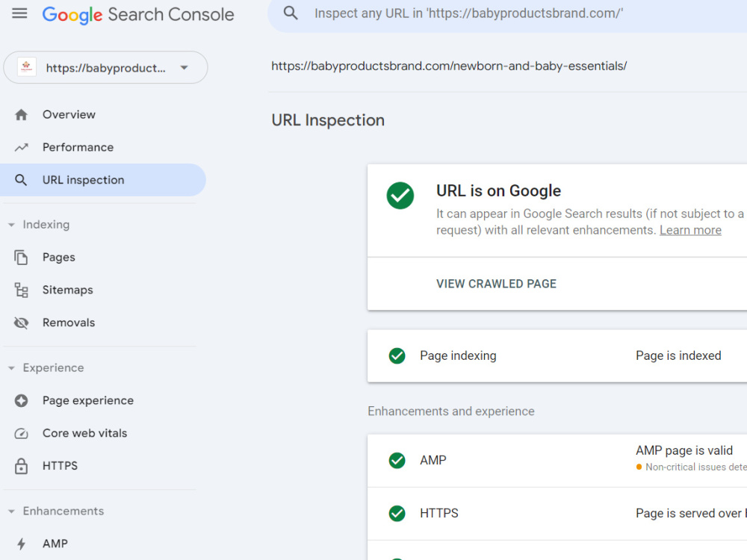
Task: Click the Core web vitals gauge icon
Action: pos(21,433)
